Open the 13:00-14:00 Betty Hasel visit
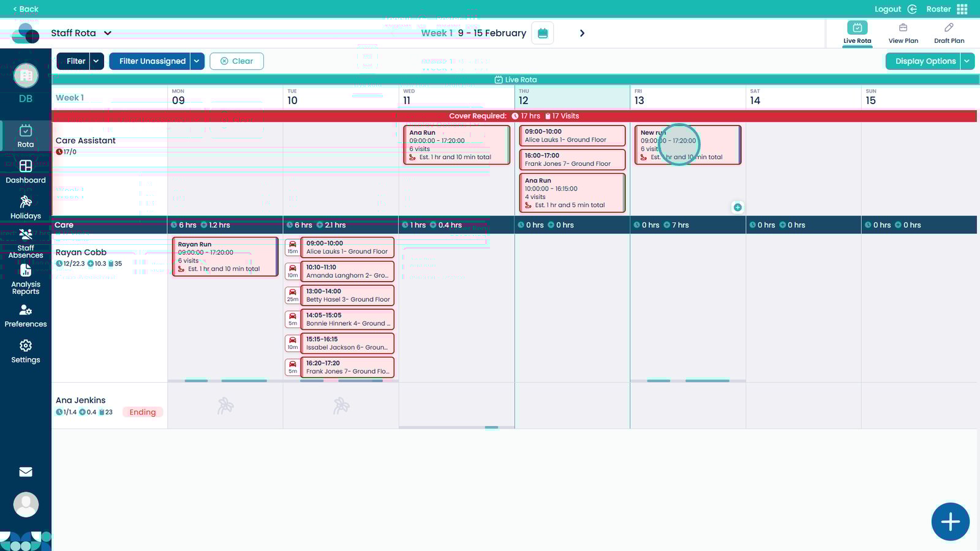This screenshot has width=980, height=551. pyautogui.click(x=347, y=296)
